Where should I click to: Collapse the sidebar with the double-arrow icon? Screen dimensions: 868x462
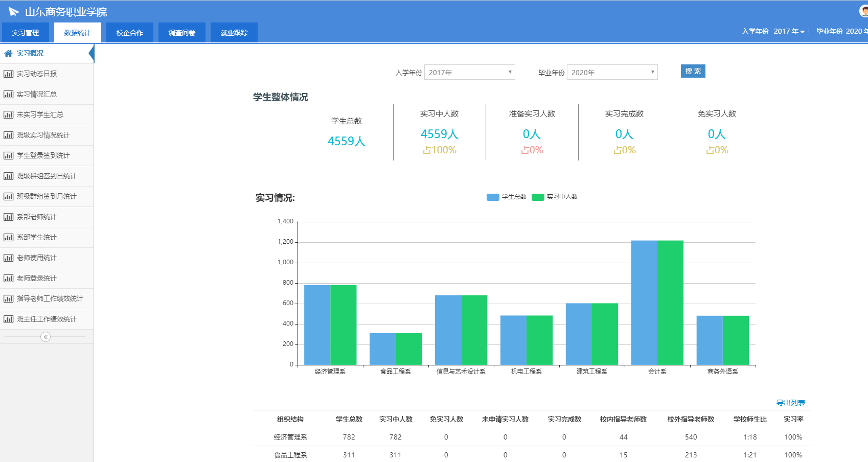tap(45, 337)
